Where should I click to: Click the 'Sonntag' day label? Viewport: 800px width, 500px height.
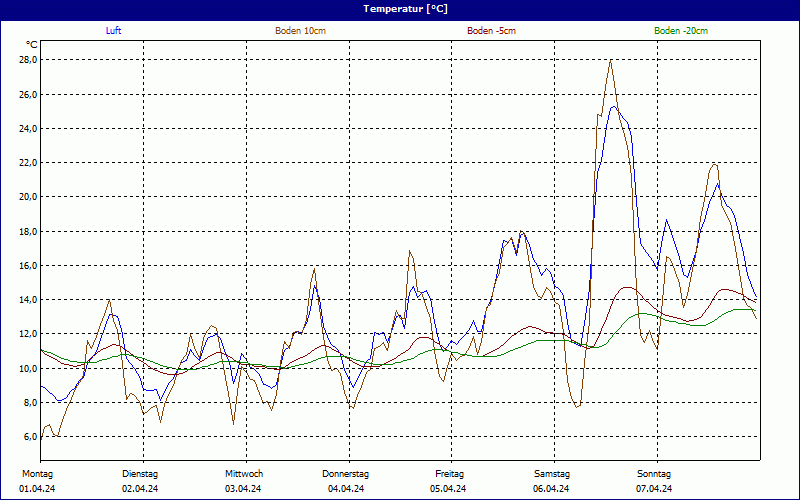(654, 474)
